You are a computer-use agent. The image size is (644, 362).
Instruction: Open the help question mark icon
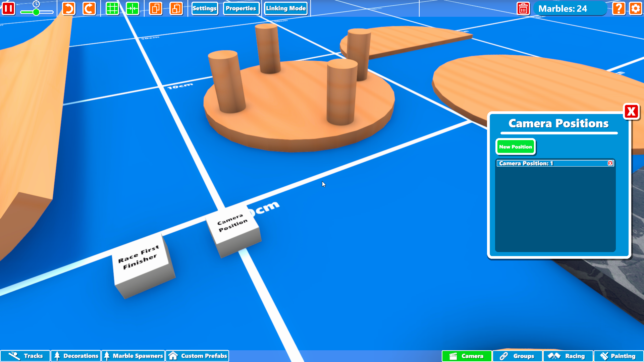(619, 8)
